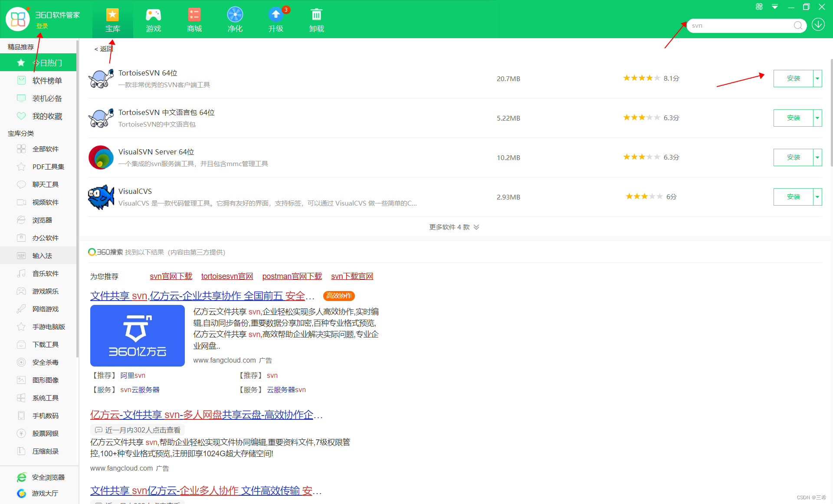The image size is (833, 504).
Task: Click the 游戏娱乐 gamepad icon
Action: click(21, 291)
